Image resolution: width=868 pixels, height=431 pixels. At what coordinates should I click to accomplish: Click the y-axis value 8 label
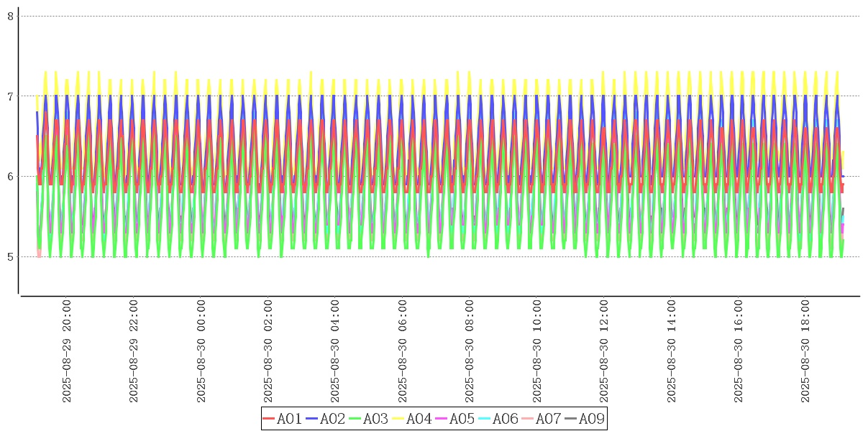coord(10,16)
